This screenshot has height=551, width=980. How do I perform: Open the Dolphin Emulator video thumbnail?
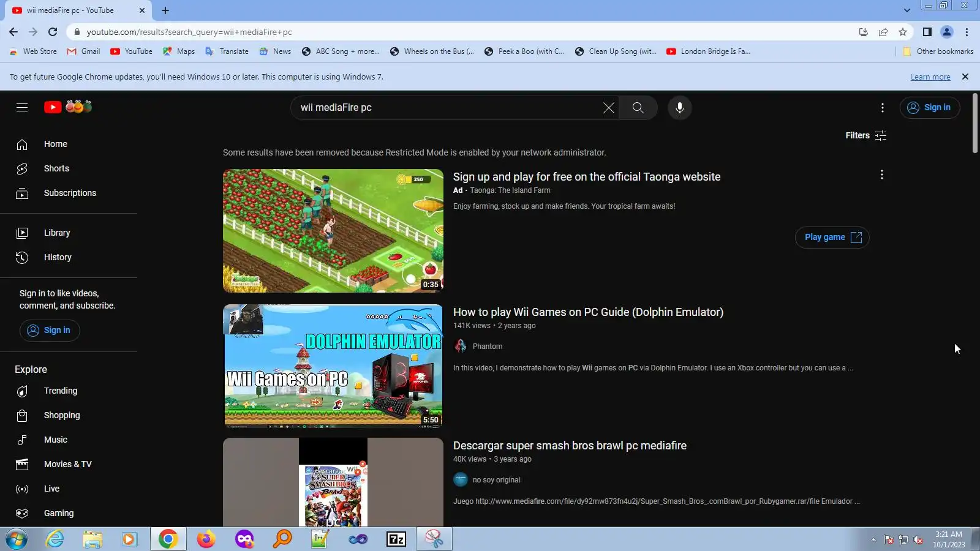click(x=333, y=365)
